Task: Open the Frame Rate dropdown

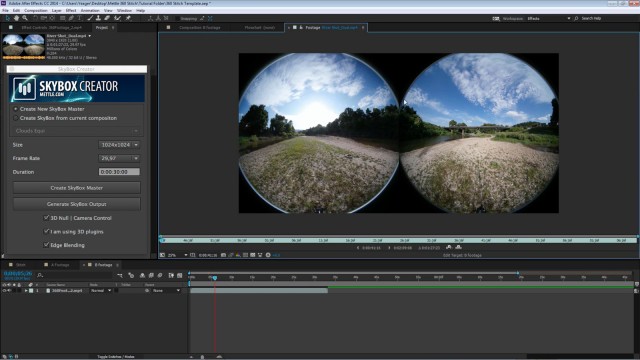Action: click(119, 158)
